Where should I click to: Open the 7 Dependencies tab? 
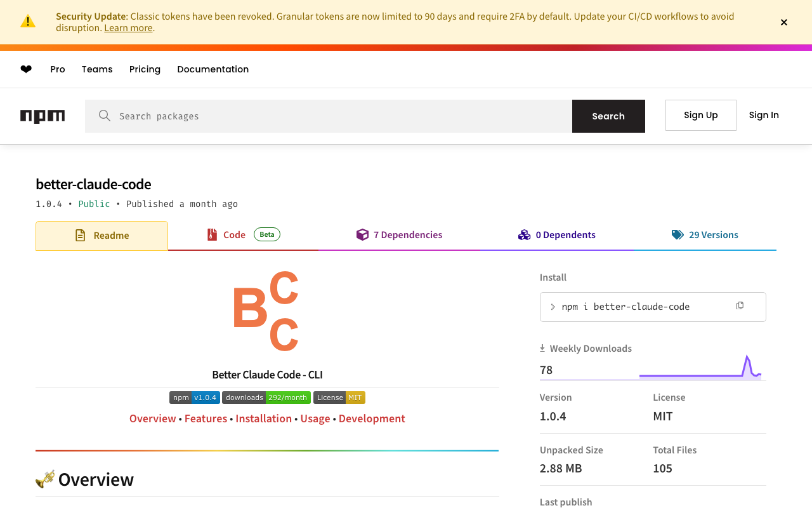(400, 235)
